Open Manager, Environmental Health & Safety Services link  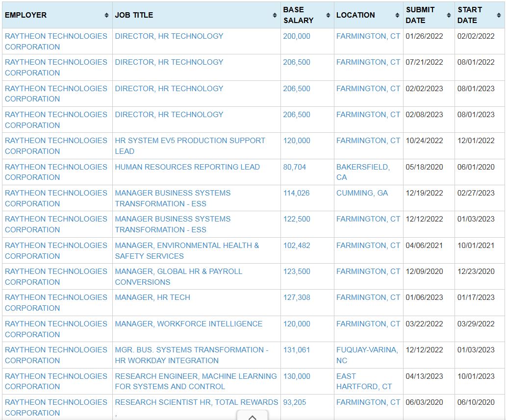coord(187,250)
